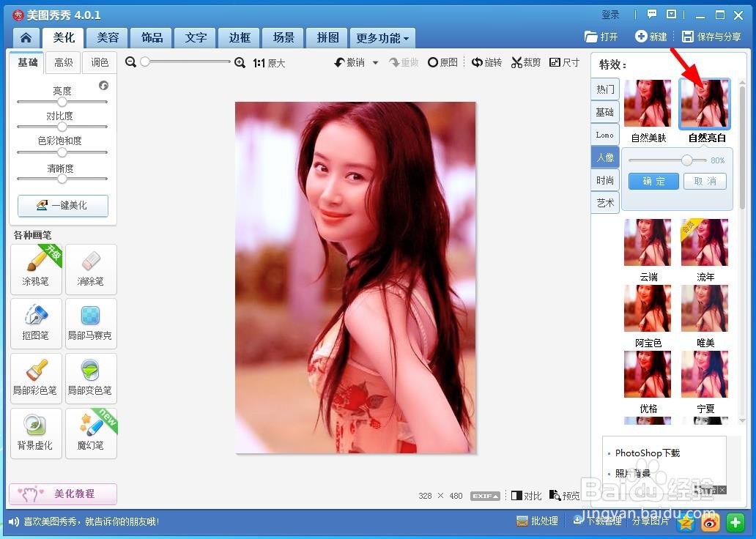The image size is (756, 539).
Task: Select the 消除笔 eraser tool
Action: 91,269
